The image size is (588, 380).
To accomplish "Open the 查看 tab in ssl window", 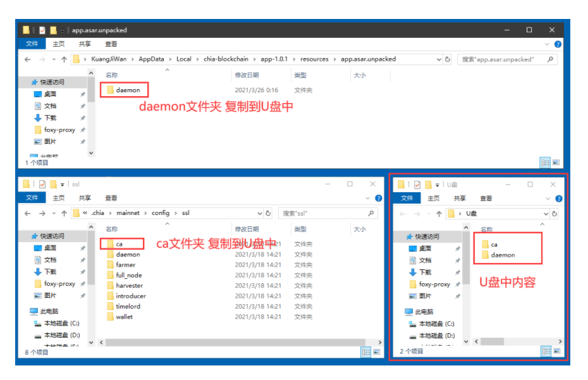I will coord(111,198).
